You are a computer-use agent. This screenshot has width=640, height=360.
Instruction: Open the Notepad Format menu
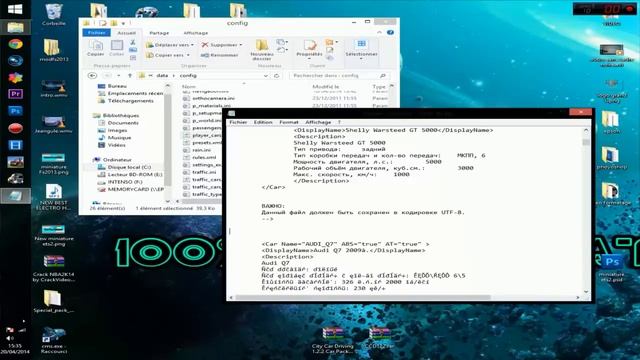[289, 122]
